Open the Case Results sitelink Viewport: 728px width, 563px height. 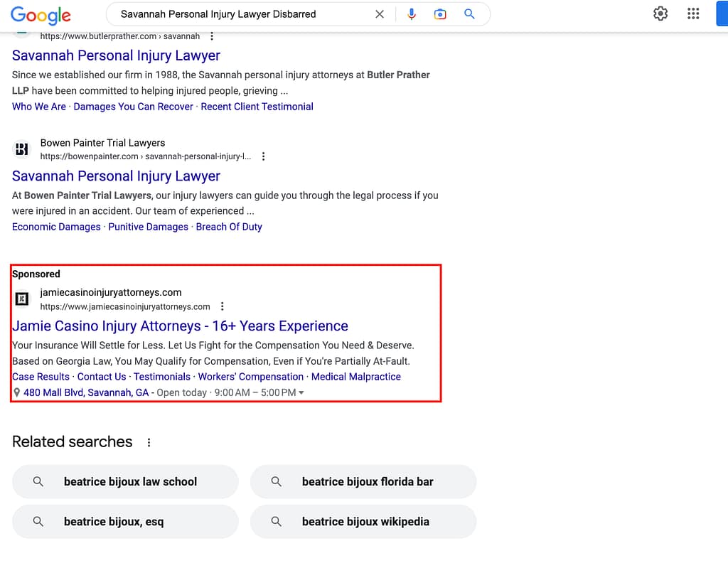pos(41,377)
